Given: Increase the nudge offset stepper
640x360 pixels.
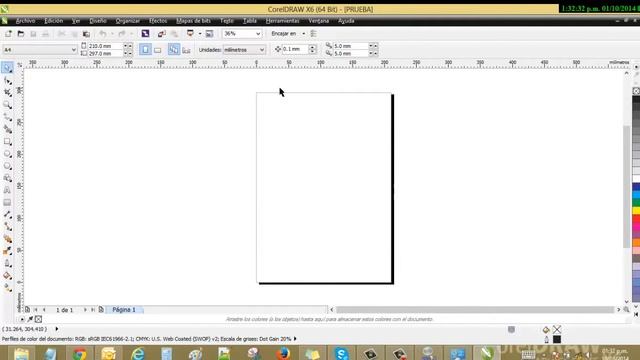Looking at the screenshot, I should [x=312, y=47].
